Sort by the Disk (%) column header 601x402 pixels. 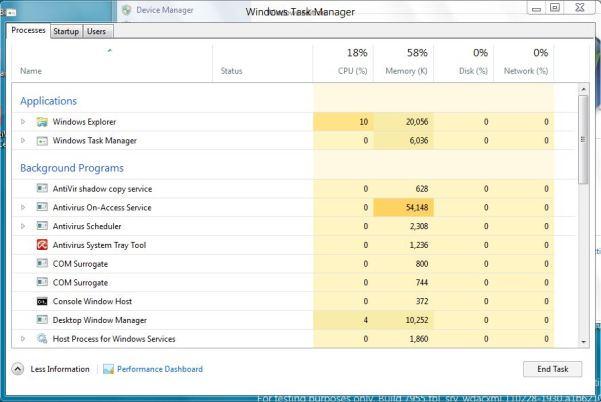pyautogui.click(x=464, y=63)
